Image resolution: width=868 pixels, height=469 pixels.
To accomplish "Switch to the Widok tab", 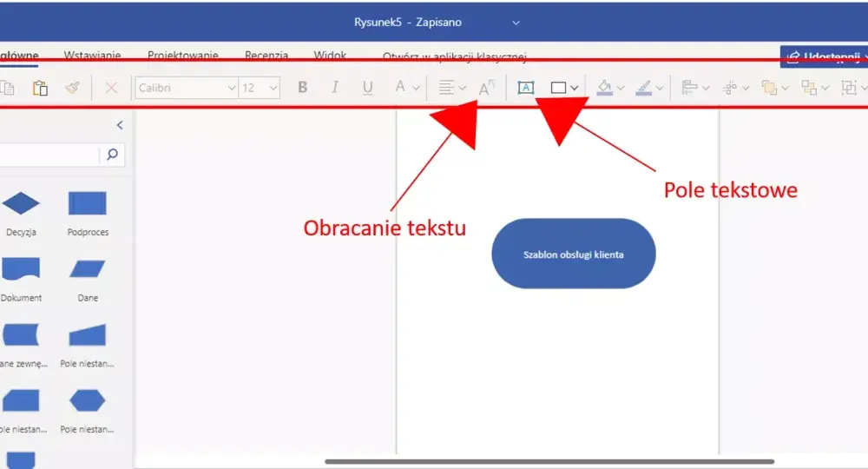I will [330, 56].
